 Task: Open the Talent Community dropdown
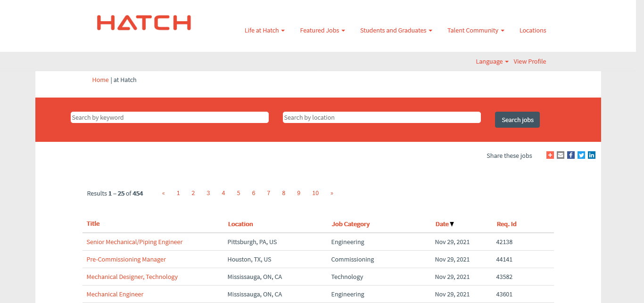coord(476,31)
